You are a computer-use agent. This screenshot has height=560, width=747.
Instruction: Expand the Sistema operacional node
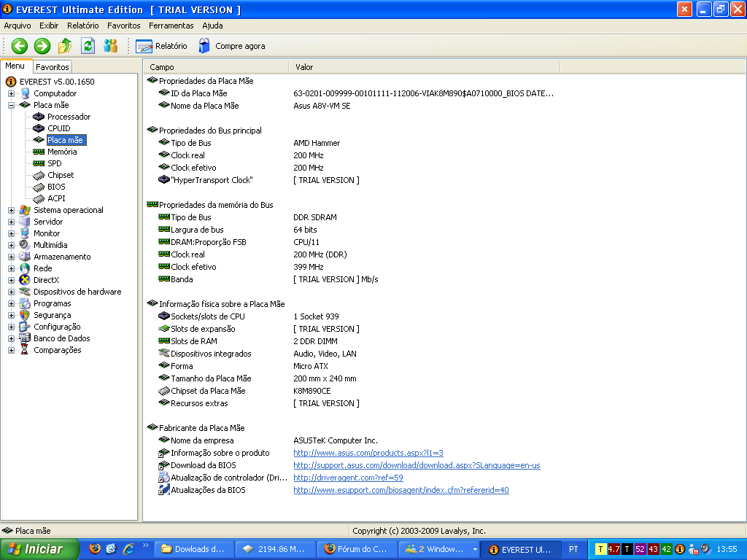(12, 210)
